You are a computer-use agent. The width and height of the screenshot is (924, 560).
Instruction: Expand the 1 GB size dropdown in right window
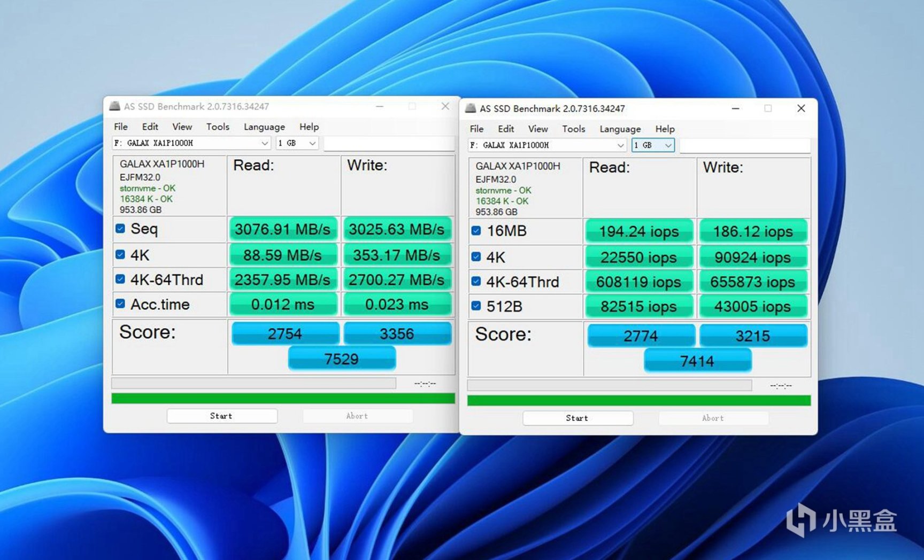click(x=653, y=145)
